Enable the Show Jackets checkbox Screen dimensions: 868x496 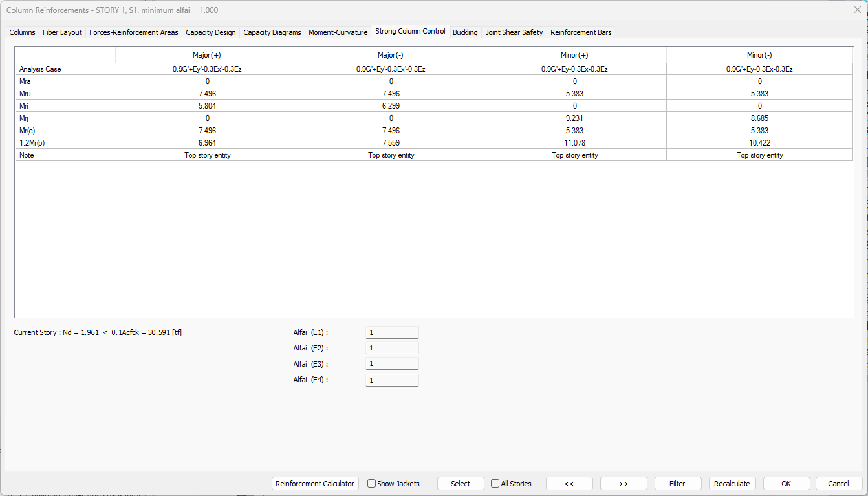372,484
